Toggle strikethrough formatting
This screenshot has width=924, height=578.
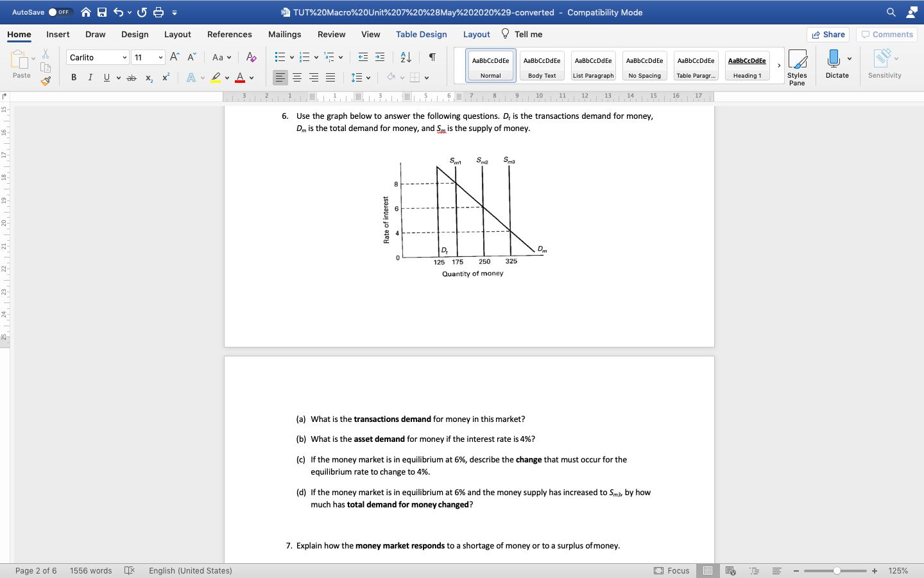point(132,78)
